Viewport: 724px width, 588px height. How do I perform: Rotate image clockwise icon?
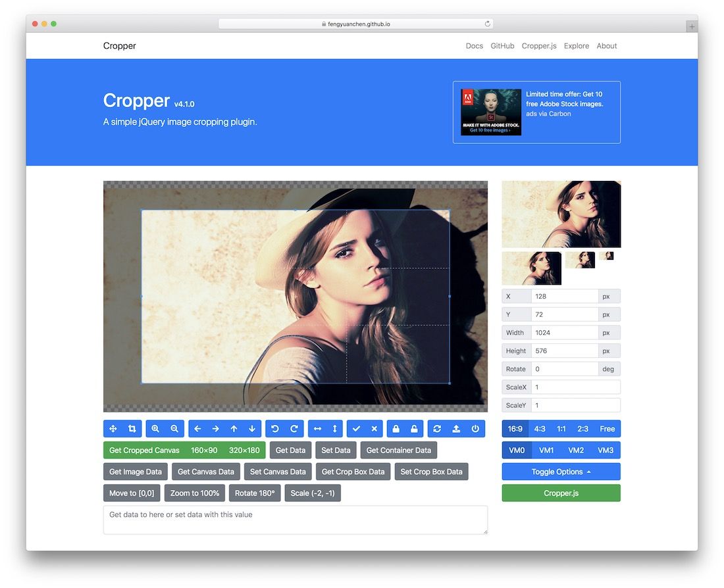click(x=294, y=429)
